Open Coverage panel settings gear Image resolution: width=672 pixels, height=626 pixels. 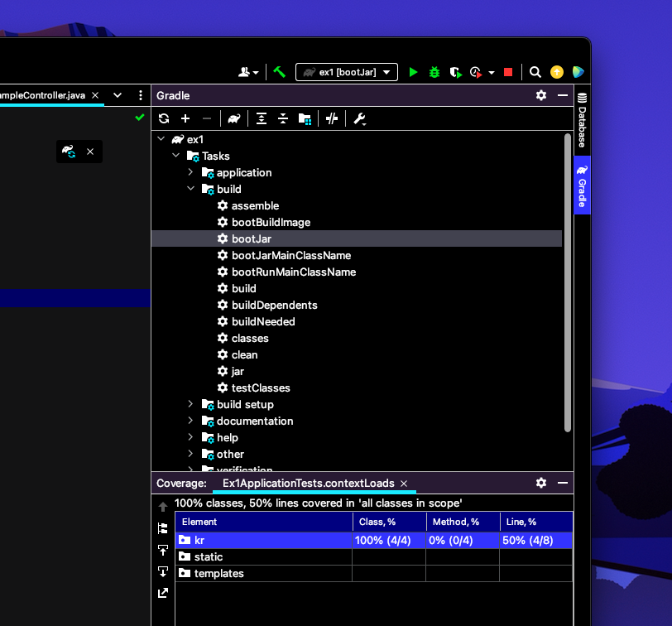pyautogui.click(x=541, y=483)
